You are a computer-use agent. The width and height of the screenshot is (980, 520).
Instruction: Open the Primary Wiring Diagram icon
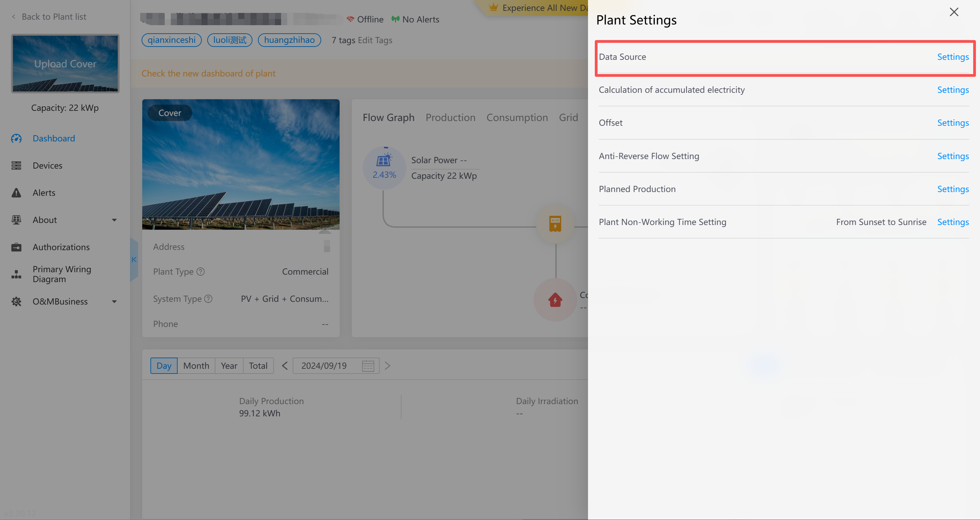click(16, 274)
